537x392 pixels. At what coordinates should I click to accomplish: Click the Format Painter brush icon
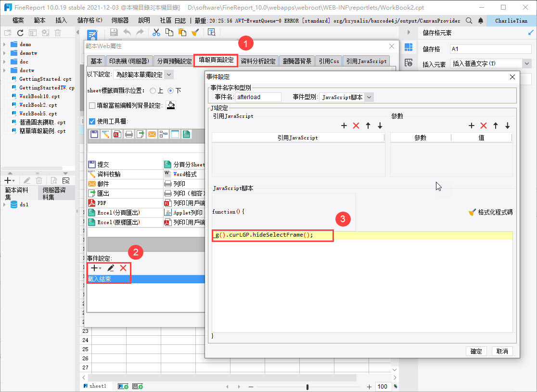(194, 31)
